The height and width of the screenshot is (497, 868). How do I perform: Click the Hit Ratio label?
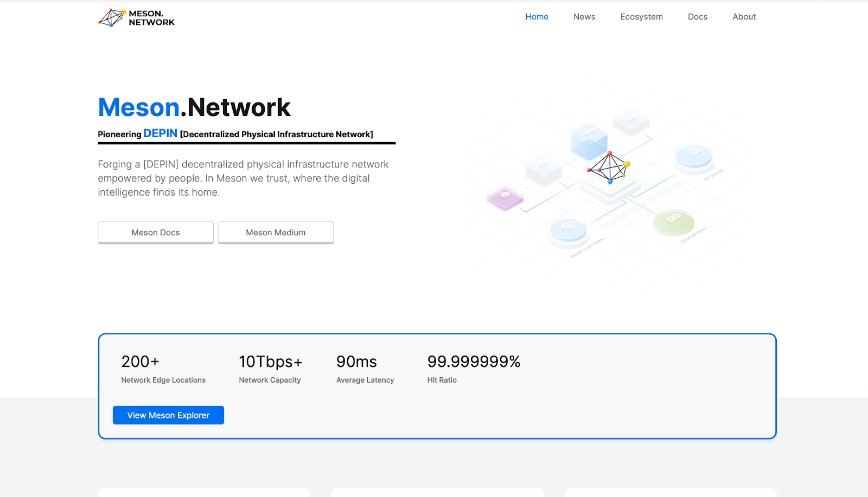[x=442, y=380]
